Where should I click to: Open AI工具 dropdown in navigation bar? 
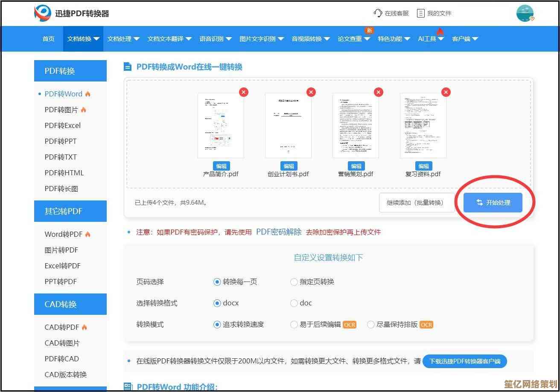point(431,39)
